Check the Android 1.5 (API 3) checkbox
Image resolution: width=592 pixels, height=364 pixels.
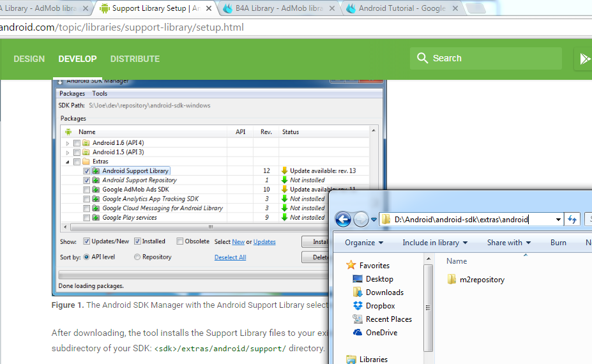[77, 152]
